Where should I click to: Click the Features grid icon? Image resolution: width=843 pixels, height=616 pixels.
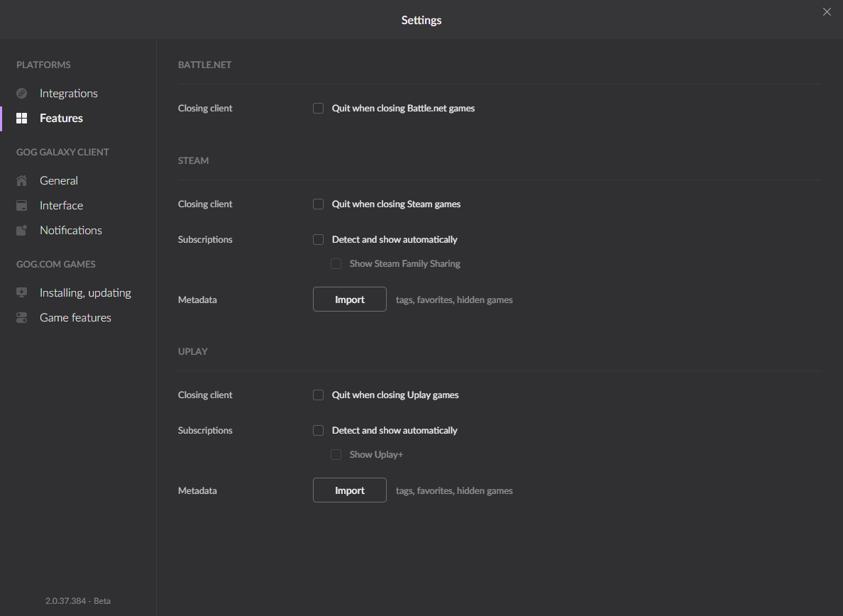click(x=21, y=119)
